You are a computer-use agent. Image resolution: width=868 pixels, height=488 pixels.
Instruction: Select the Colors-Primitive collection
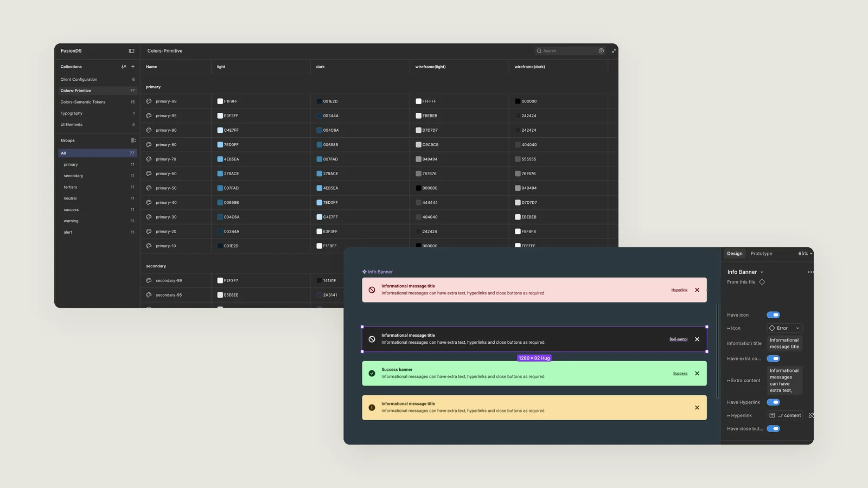coord(98,91)
